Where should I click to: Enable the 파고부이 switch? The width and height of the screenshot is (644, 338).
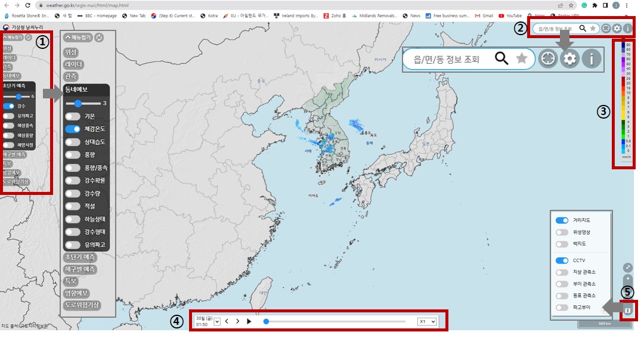(562, 308)
